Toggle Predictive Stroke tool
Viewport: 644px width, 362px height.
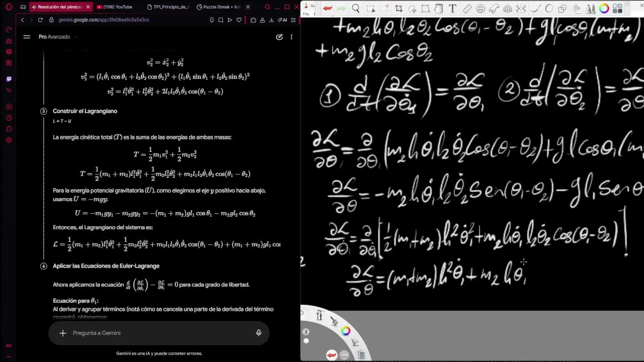point(549,9)
